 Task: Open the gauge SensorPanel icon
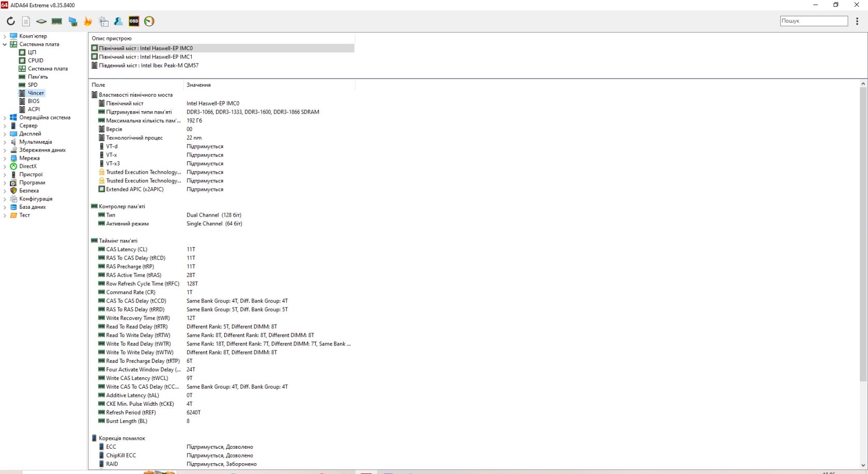tap(149, 21)
